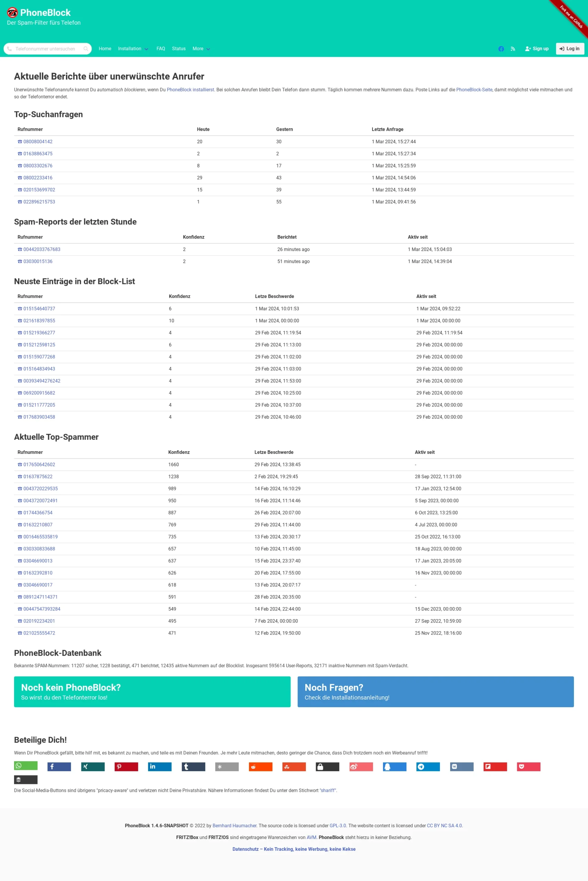
Task: Click the Log in button
Action: tap(570, 49)
